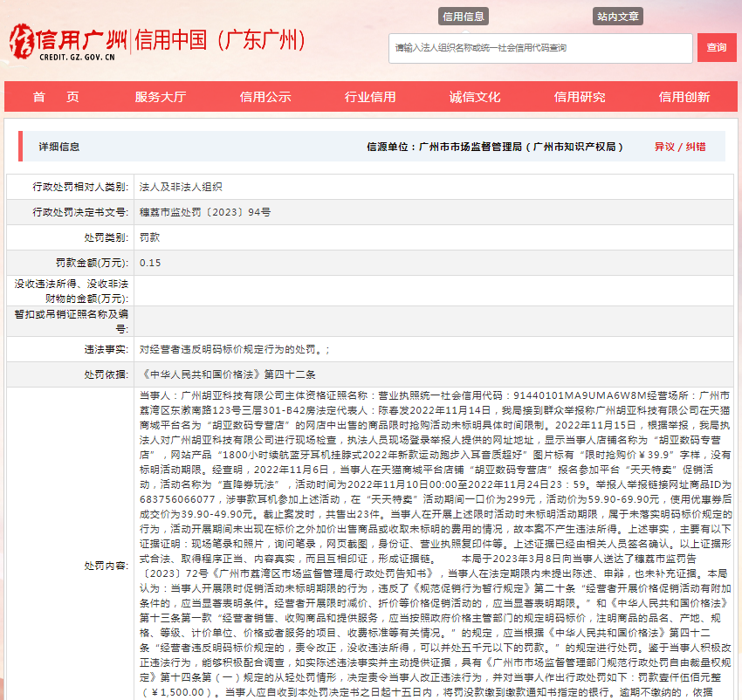Open the 行业信用 menu item
Screen dimensions: 742x700
point(370,97)
